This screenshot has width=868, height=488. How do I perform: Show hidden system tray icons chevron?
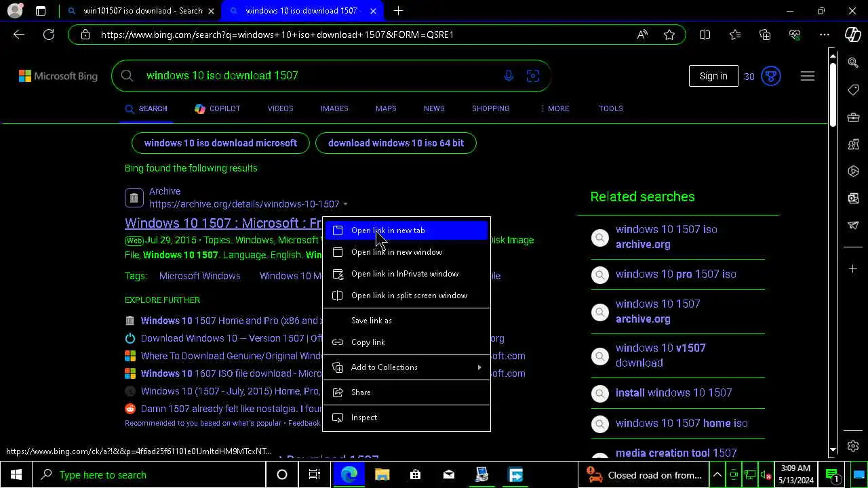click(717, 474)
